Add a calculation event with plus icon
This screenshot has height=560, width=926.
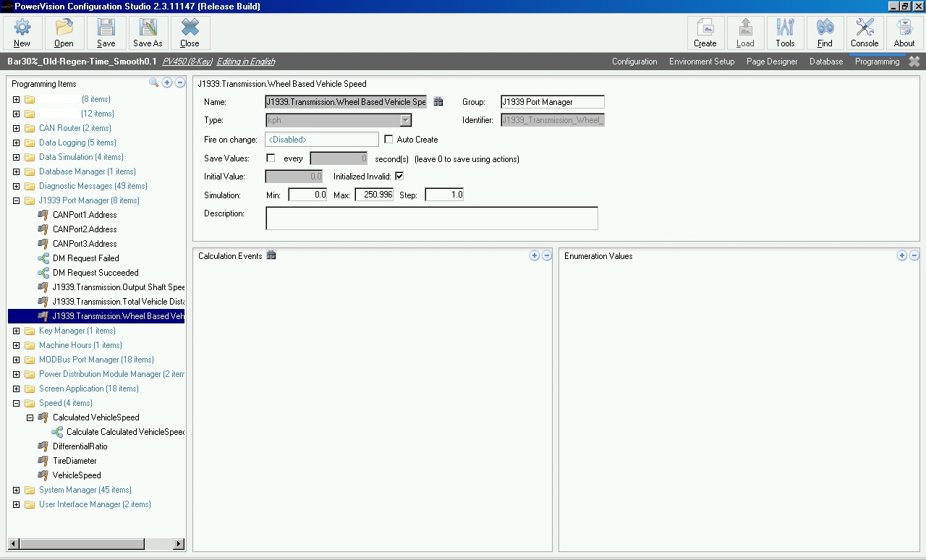tap(534, 255)
